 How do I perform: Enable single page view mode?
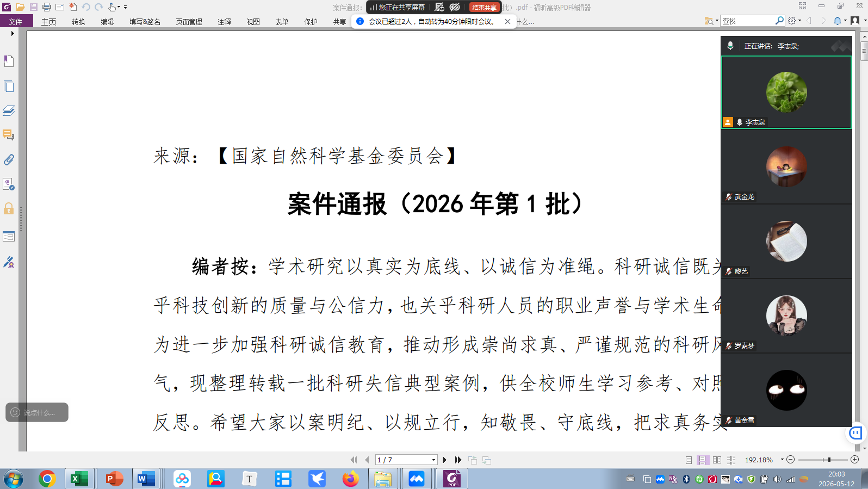689,460
